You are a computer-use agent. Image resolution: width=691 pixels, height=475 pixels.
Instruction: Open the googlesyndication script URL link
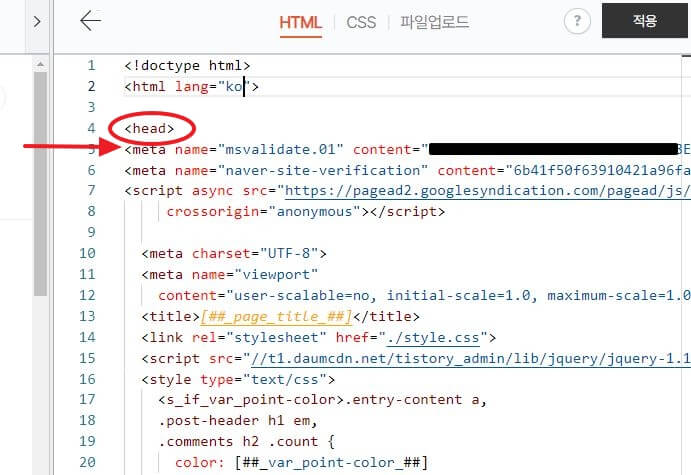487,191
